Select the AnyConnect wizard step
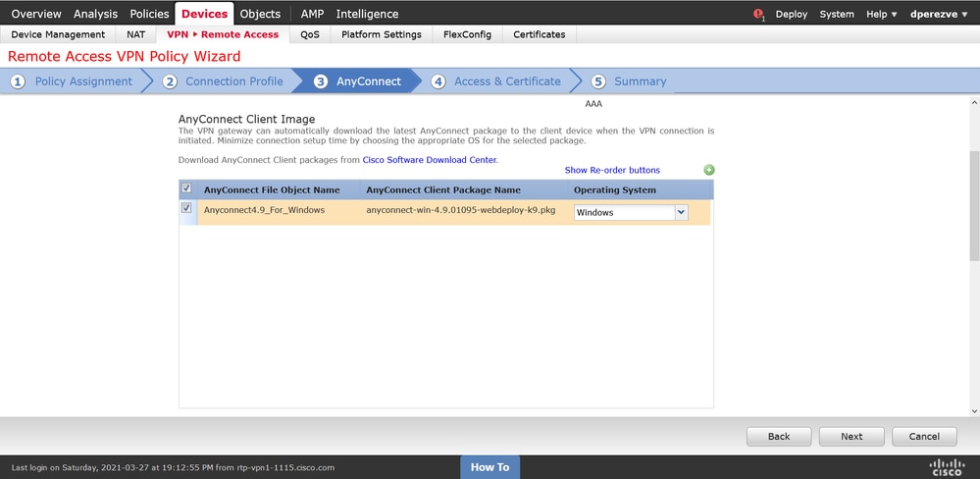This screenshot has height=479, width=980. coord(357,81)
